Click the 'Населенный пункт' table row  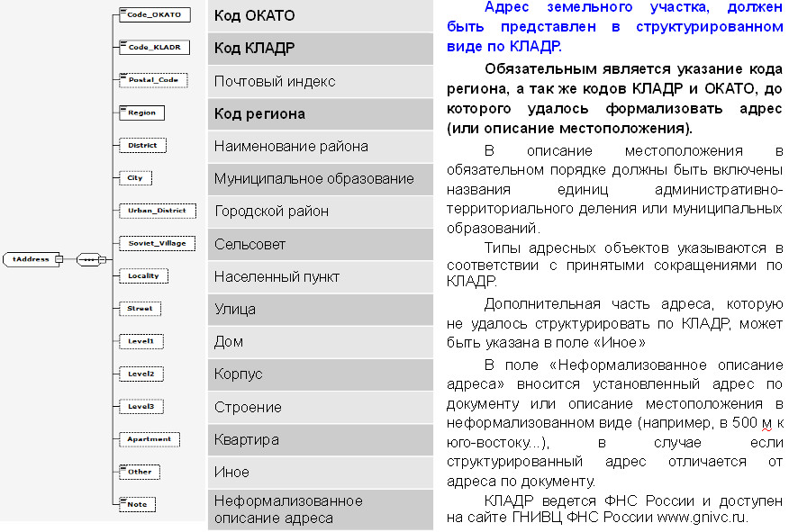pos(321,276)
